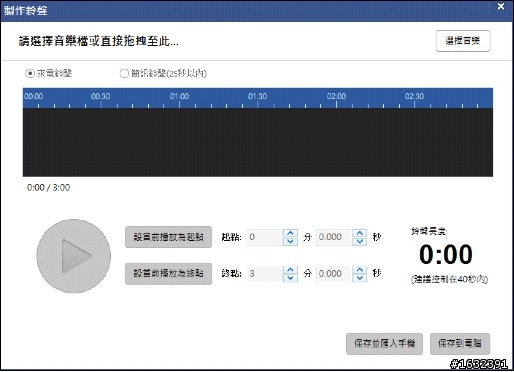Click the 0:00 / 3:00 playback time text
514x372 pixels.
[x=49, y=188]
